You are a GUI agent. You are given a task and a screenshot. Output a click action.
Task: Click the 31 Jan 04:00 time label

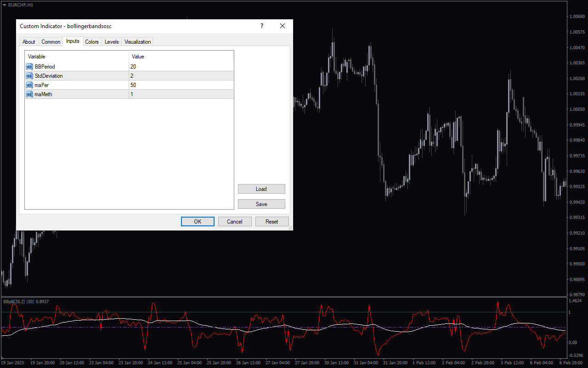click(x=365, y=363)
